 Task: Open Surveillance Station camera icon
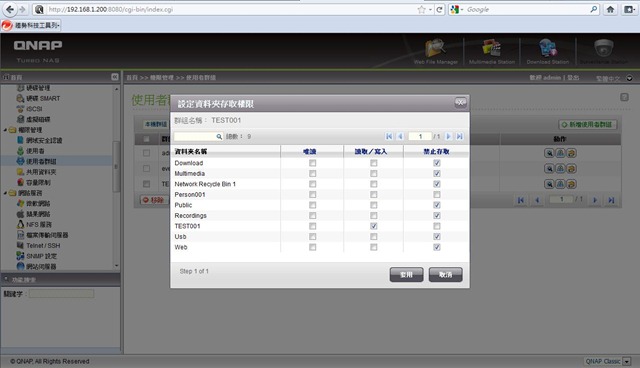coord(603,49)
